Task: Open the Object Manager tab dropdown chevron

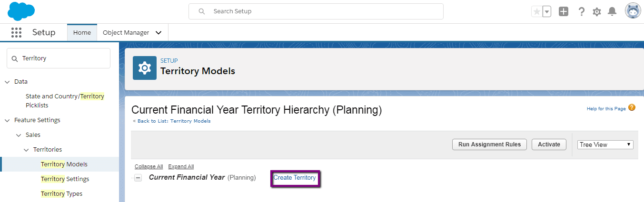Action: pyautogui.click(x=159, y=33)
